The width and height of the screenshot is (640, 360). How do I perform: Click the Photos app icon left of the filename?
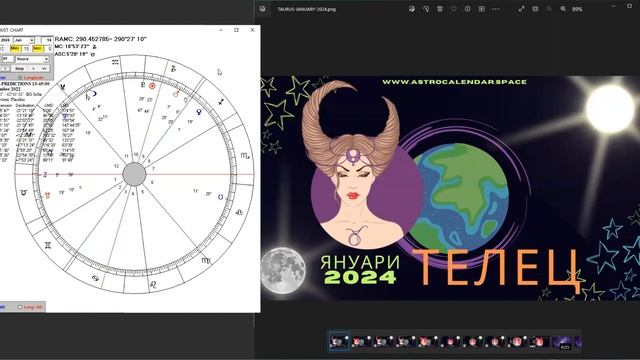262,9
